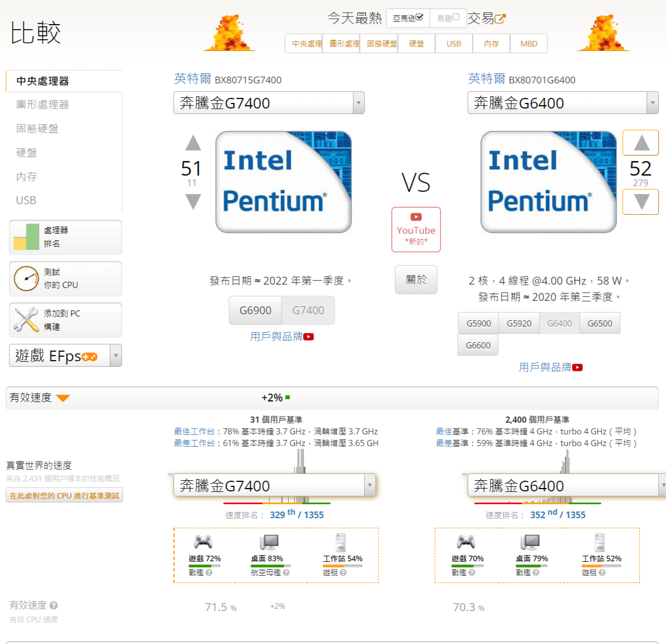Image resolution: width=666 pixels, height=644 pixels.
Task: Click the question mark icon beside grey 有效速度
Action: coord(54,605)
